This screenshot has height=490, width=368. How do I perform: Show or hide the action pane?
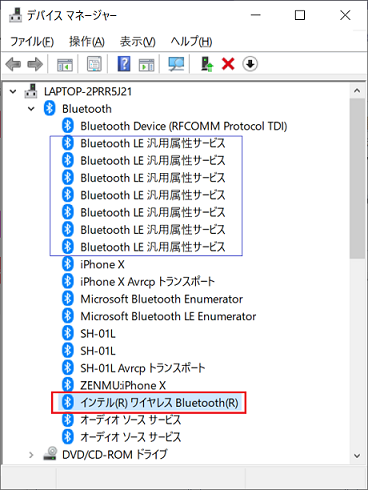coord(146,64)
